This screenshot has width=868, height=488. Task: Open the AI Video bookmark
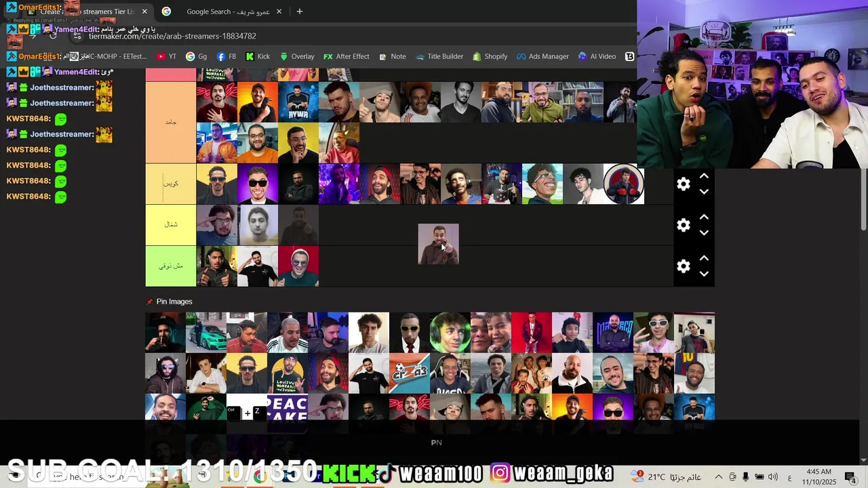coord(597,56)
